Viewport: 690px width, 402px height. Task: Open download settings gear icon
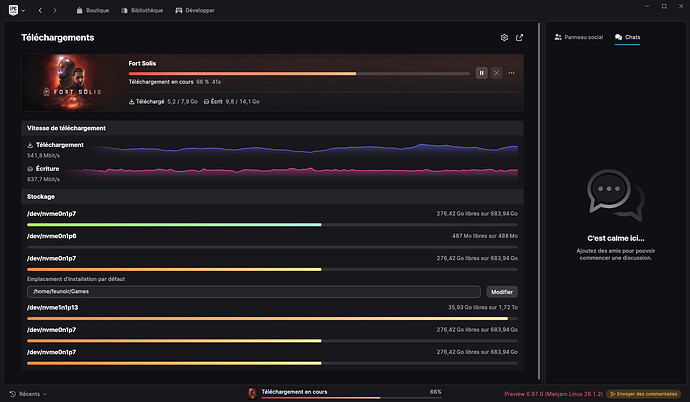pyautogui.click(x=504, y=37)
